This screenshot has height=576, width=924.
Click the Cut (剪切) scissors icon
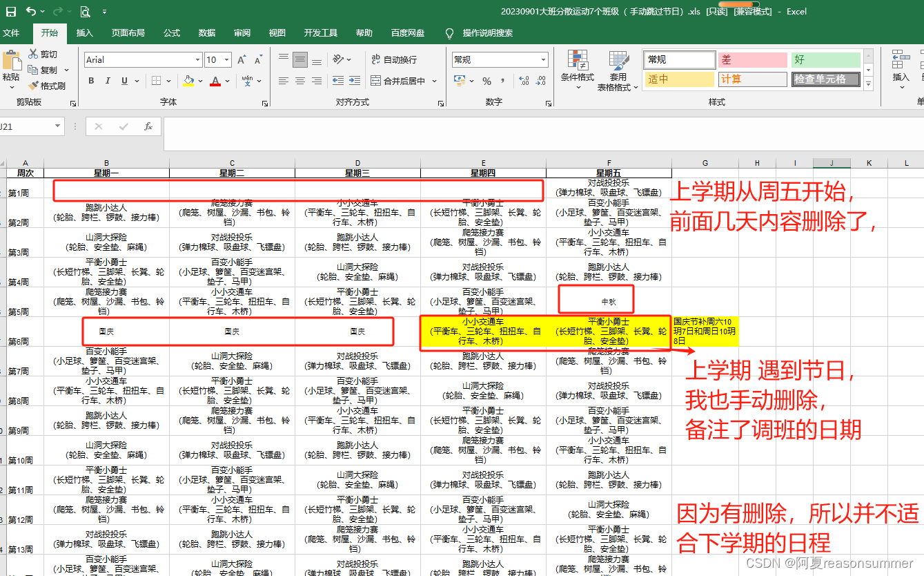point(33,54)
